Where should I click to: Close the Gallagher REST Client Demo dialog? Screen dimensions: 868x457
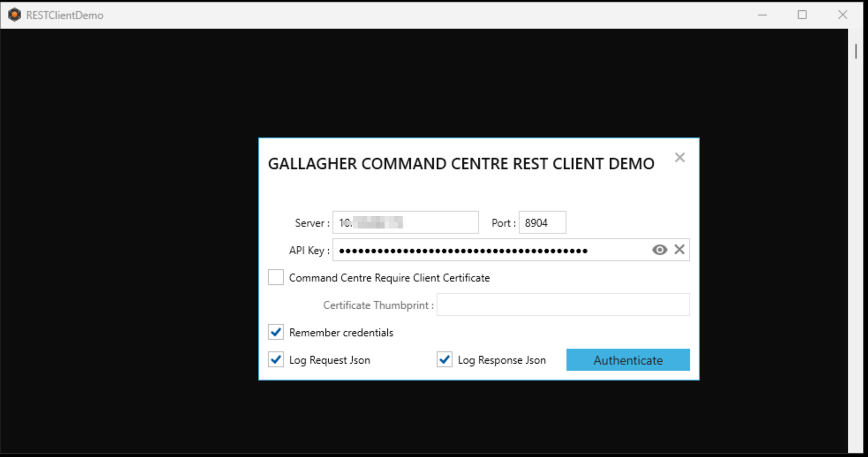coord(680,157)
